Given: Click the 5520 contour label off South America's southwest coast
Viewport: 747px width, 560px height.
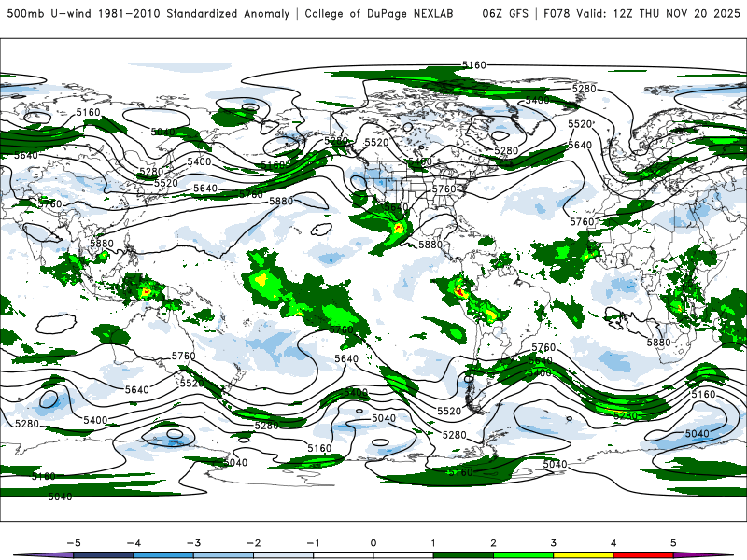Looking at the screenshot, I should 449,411.
